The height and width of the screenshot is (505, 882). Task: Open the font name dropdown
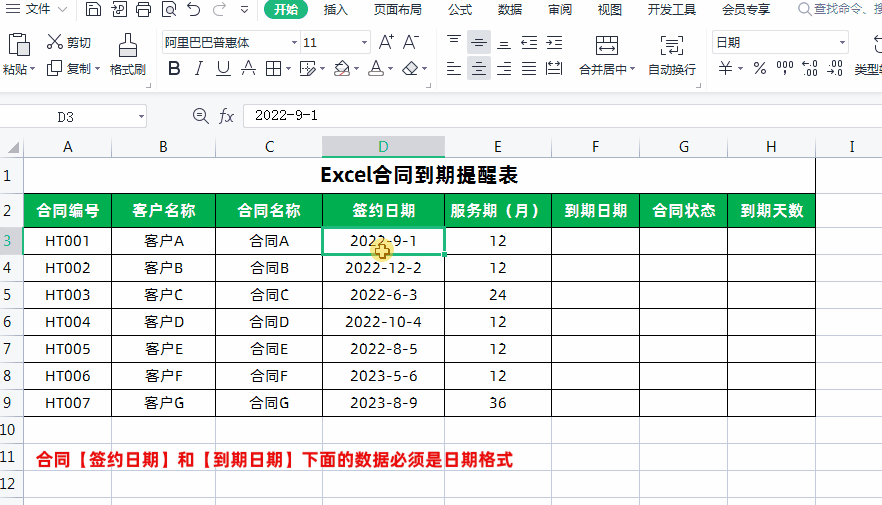[x=294, y=43]
